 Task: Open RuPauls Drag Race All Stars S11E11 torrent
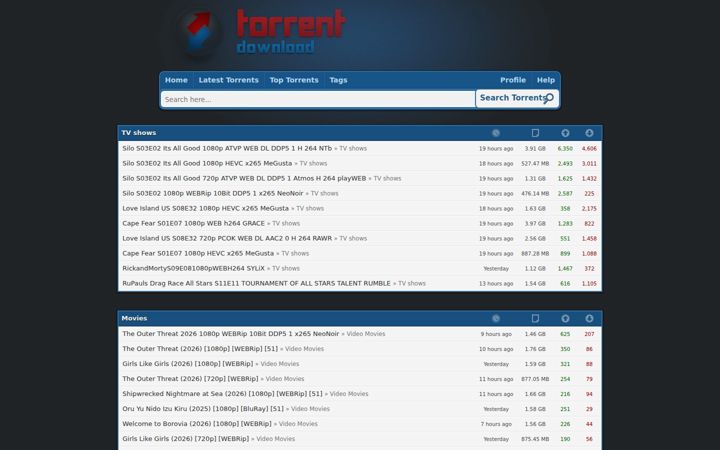coord(256,283)
